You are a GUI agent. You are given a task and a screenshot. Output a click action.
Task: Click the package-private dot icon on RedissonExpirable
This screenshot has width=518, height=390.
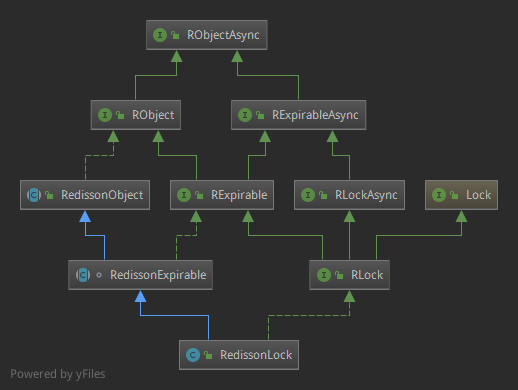click(x=99, y=275)
